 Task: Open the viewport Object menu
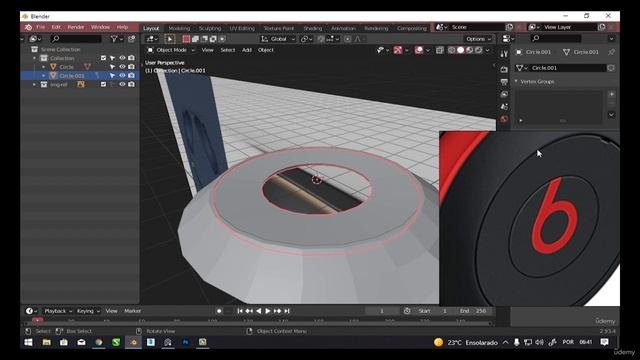point(266,50)
